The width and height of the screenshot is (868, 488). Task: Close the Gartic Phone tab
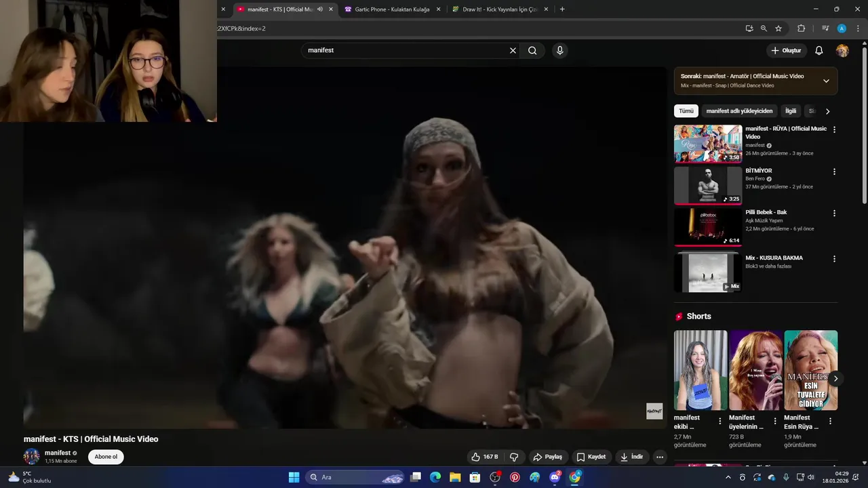(438, 9)
